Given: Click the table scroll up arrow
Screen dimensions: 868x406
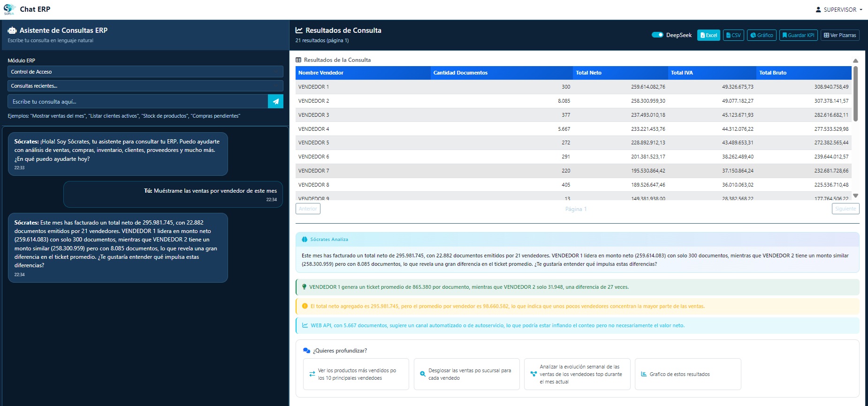Looking at the screenshot, I should [x=855, y=61].
